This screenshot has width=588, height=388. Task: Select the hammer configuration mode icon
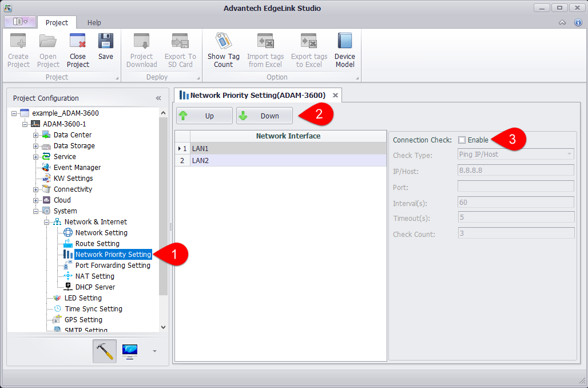click(105, 351)
